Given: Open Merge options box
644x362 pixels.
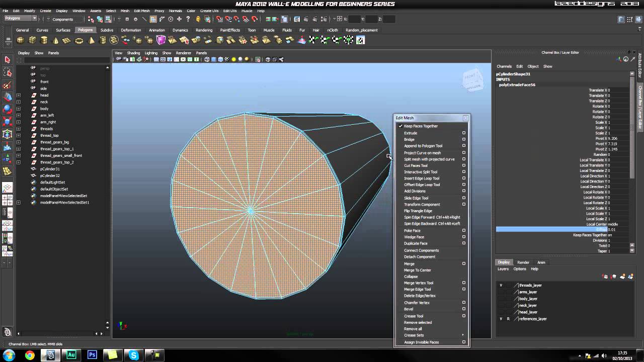Looking at the screenshot, I should tap(464, 263).
